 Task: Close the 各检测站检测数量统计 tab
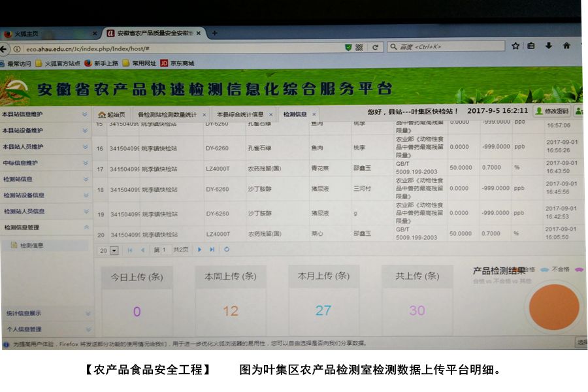[x=204, y=114]
